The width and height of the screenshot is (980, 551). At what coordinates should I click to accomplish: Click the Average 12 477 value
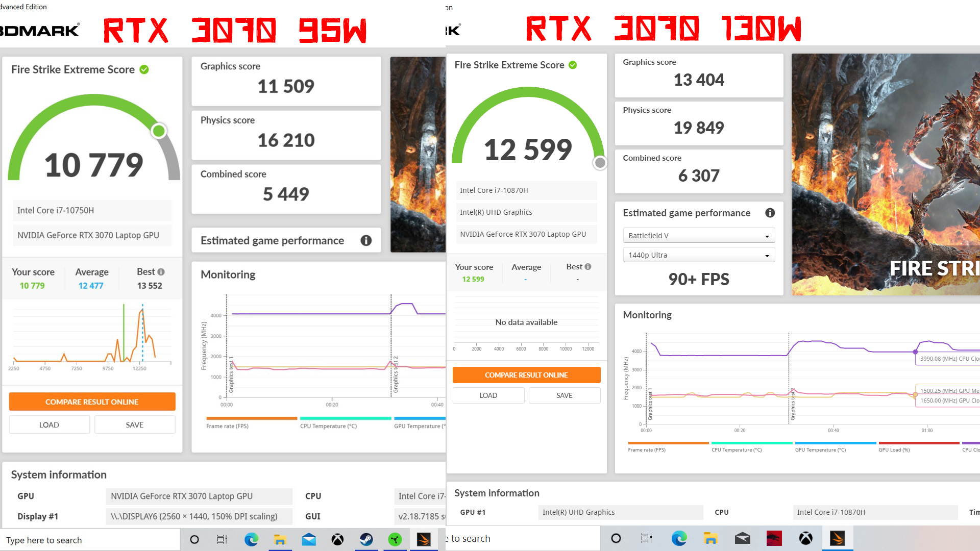[x=91, y=286]
